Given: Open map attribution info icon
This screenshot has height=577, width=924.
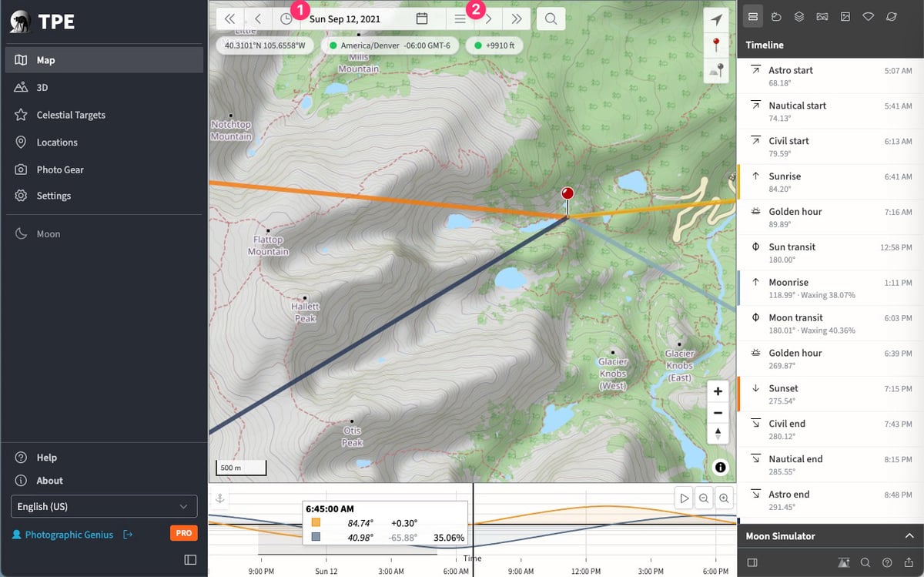Looking at the screenshot, I should [721, 467].
